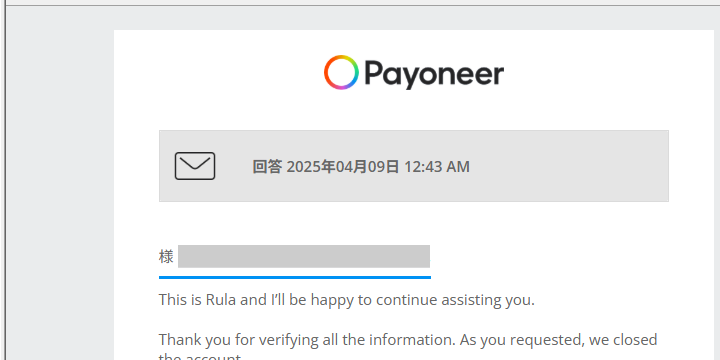Select the 回答 label in header
720x360 pixels.
267,167
